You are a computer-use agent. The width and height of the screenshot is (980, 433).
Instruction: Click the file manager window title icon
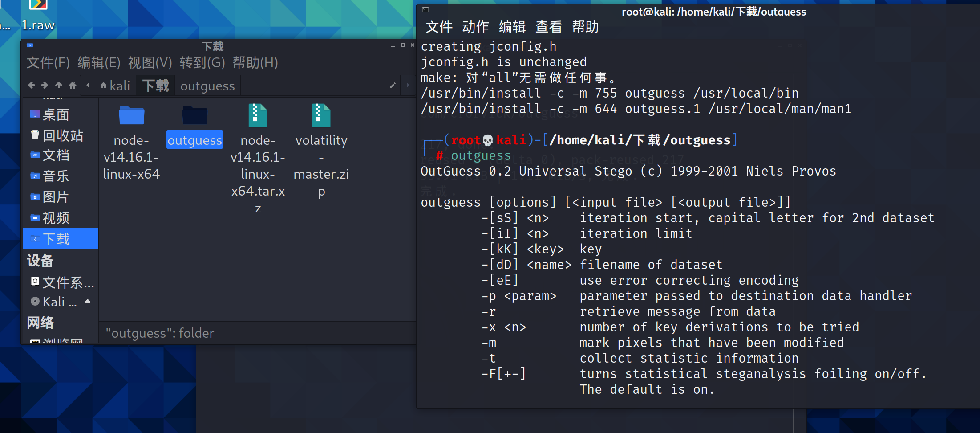pos(30,45)
